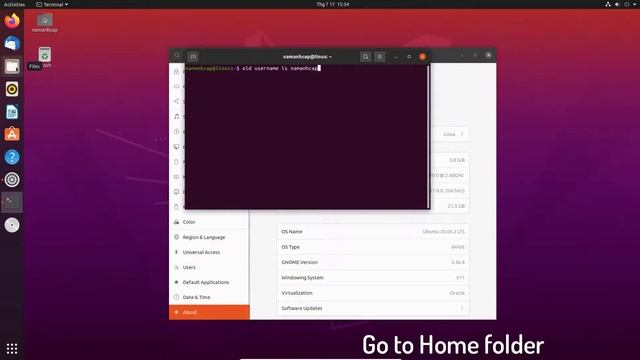Viewport: 640px width, 360px height.
Task: Minimize the Terminal window
Action: point(396,57)
